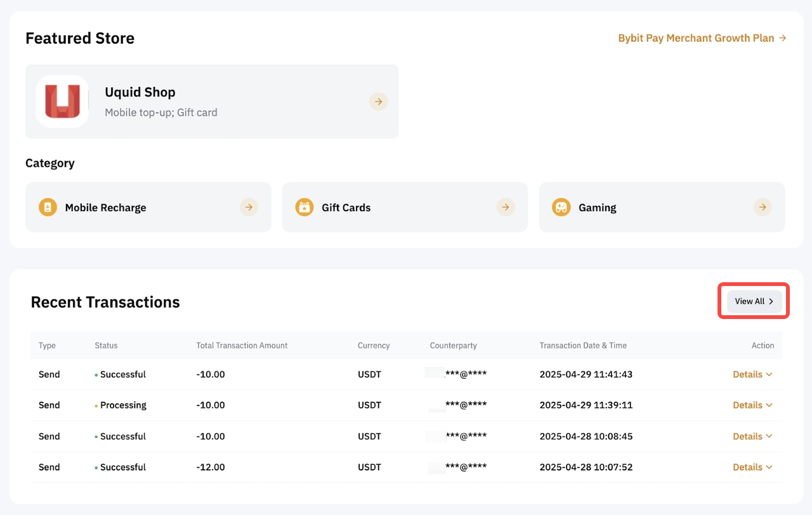This screenshot has height=515, width=812.
Task: Click the arrow icon on Gift Cards
Action: tap(506, 207)
